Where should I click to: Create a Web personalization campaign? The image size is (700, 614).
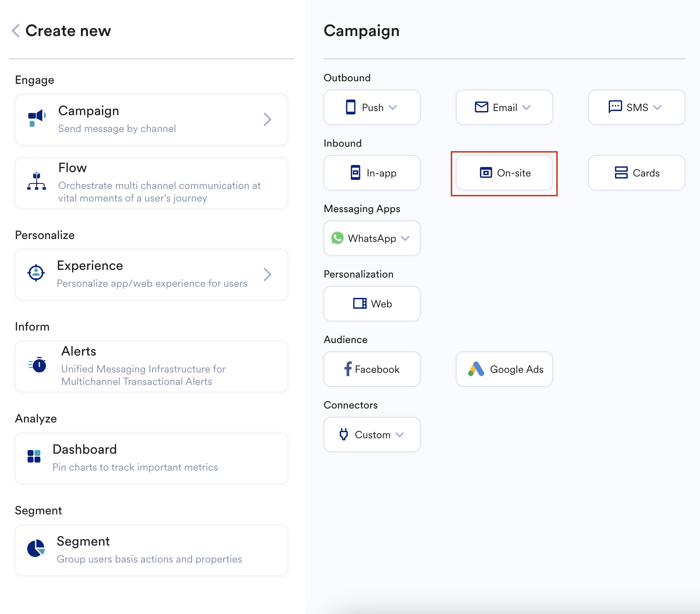(x=372, y=304)
